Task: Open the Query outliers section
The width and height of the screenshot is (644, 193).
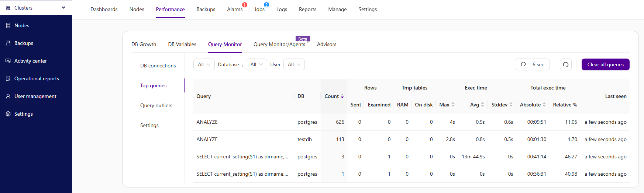Action: (156, 105)
